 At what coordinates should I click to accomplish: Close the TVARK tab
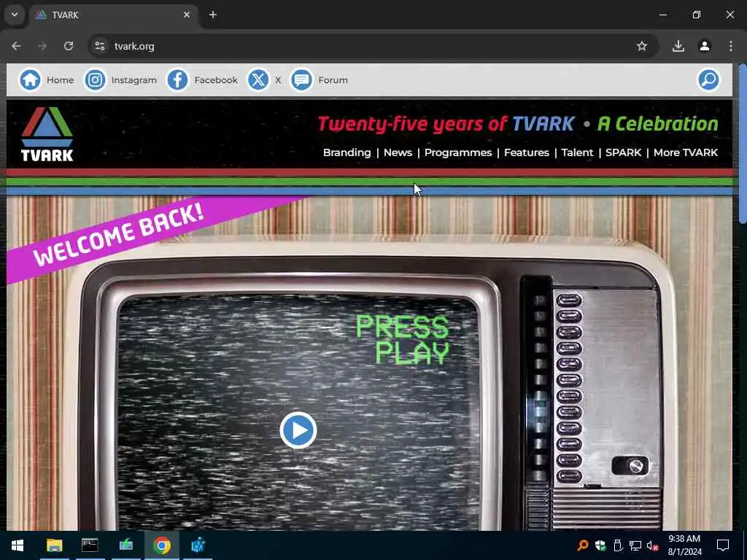pos(187,15)
